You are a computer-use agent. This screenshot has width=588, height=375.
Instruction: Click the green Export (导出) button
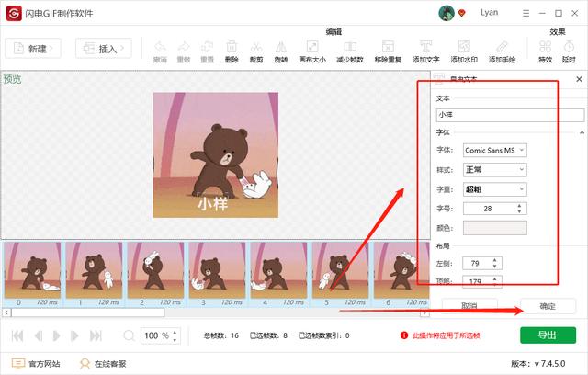click(548, 335)
